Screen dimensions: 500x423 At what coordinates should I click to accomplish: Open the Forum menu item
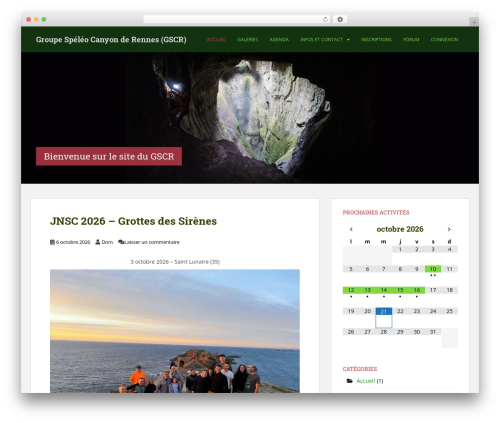coord(411,39)
